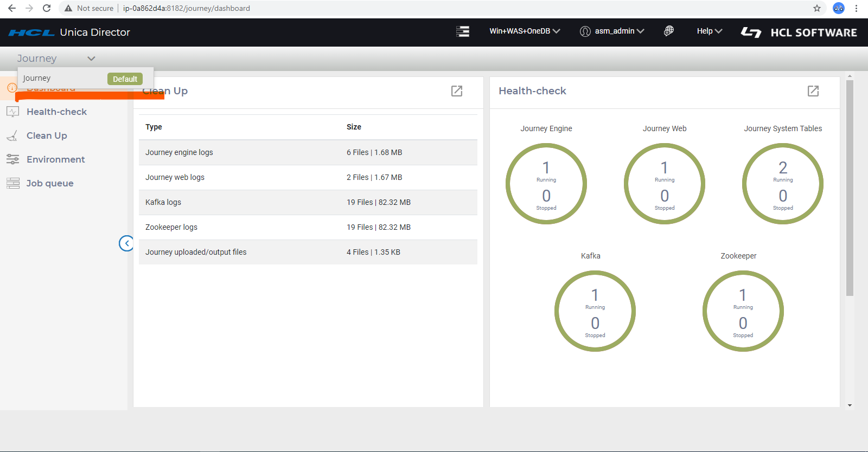Click the globe language icon
Viewport: 868px width, 452px height.
[x=669, y=31]
